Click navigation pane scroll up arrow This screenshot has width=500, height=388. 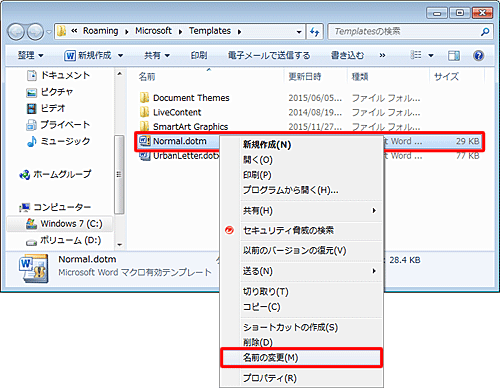tap(120, 74)
